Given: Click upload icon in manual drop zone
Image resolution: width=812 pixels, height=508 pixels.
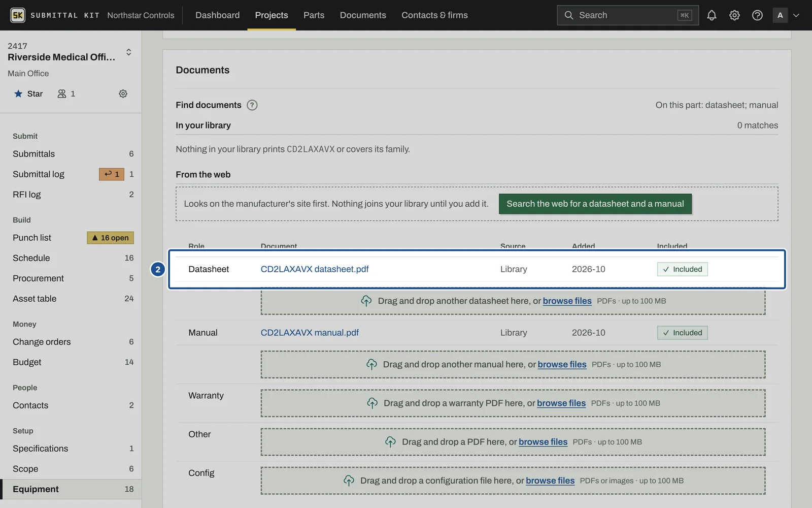Looking at the screenshot, I should [x=371, y=365].
